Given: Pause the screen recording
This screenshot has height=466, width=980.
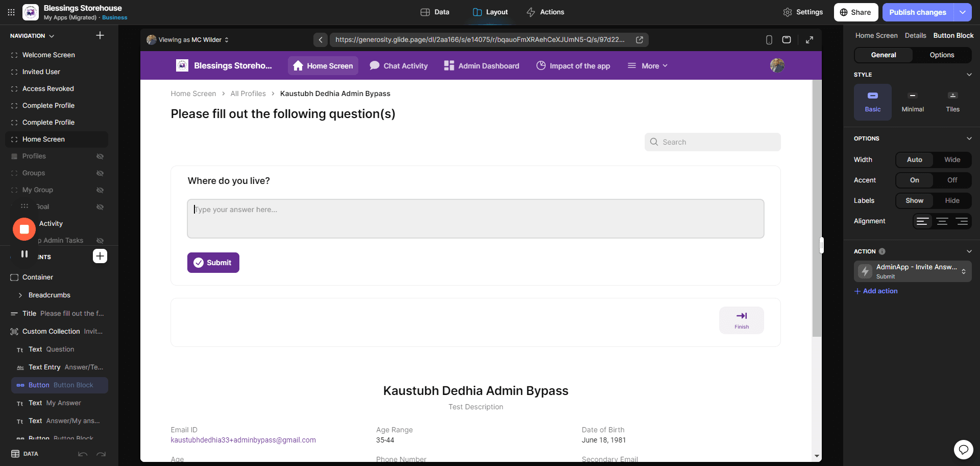Looking at the screenshot, I should pos(24,254).
